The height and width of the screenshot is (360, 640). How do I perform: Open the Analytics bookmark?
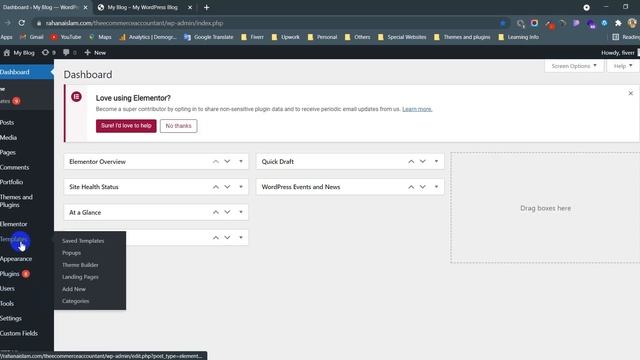(148, 37)
